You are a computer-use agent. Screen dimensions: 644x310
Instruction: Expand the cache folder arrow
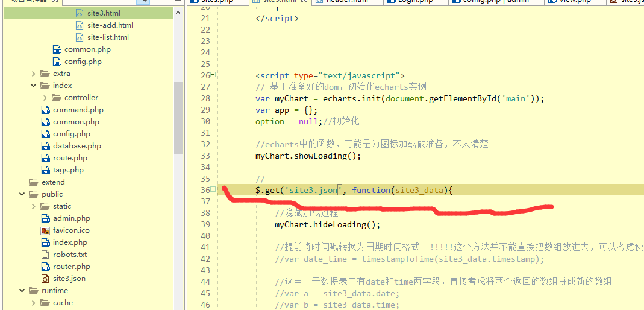34,303
